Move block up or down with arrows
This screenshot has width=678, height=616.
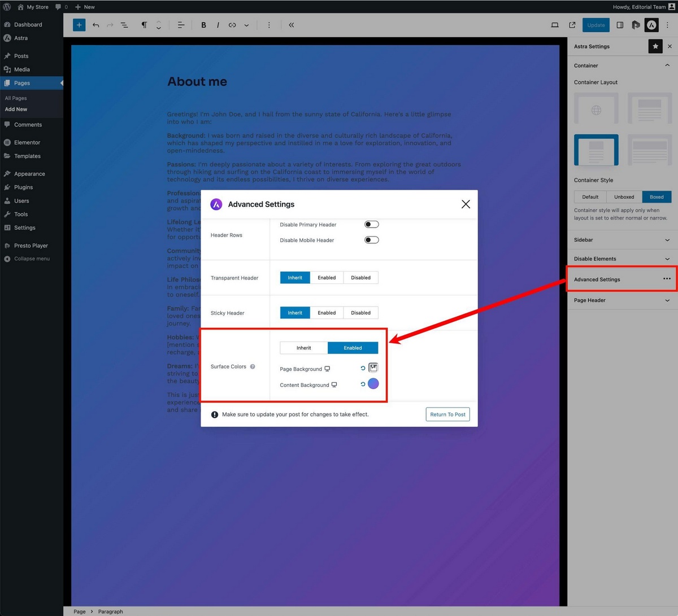point(159,25)
